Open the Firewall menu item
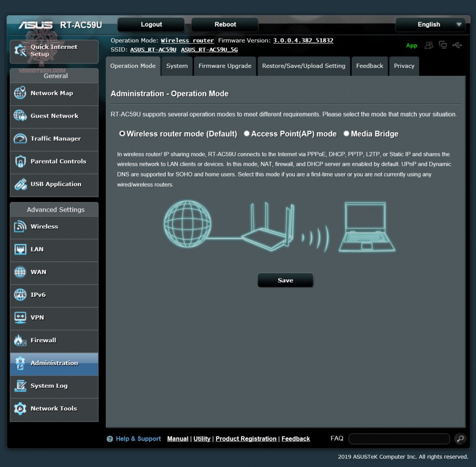The width and height of the screenshot is (476, 467). click(x=54, y=341)
